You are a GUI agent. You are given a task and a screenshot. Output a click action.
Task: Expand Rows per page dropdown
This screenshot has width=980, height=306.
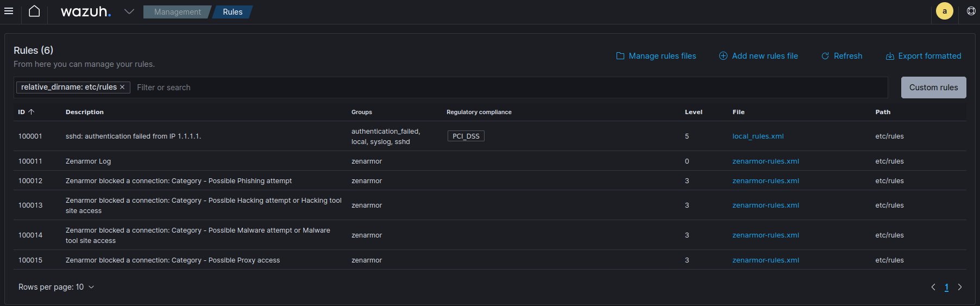pyautogui.click(x=56, y=287)
